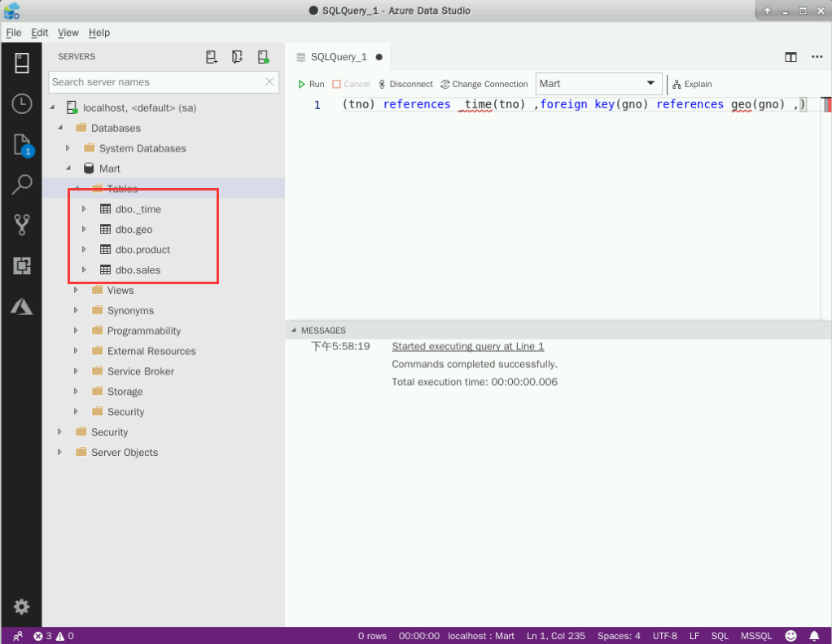Viewport: 832px width, 644px height.
Task: Collapse the MESSAGES panel
Action: coord(294,331)
